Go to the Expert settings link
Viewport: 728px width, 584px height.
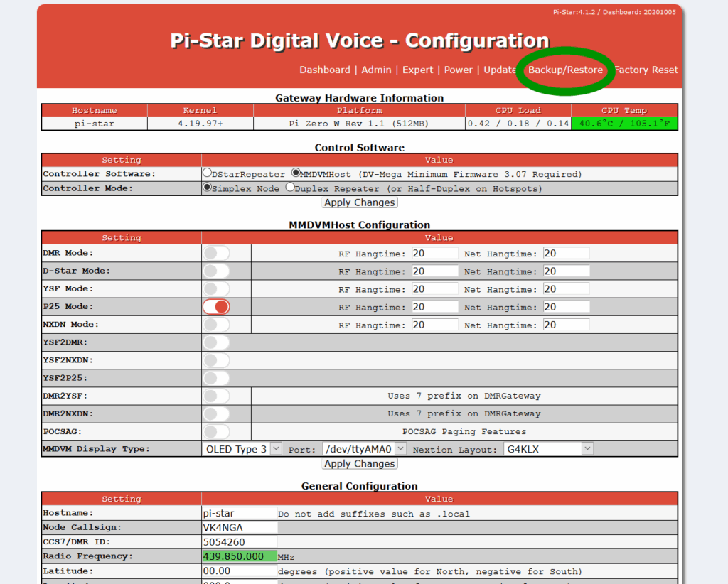417,70
